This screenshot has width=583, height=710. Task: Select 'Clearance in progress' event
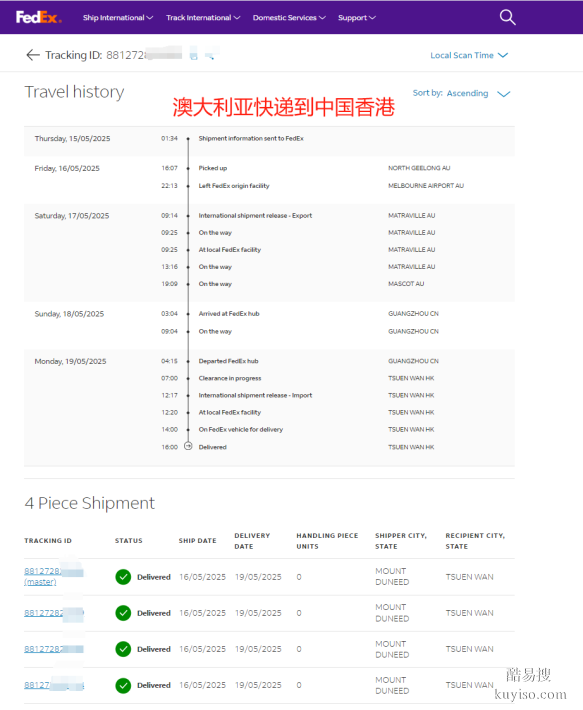(x=230, y=378)
